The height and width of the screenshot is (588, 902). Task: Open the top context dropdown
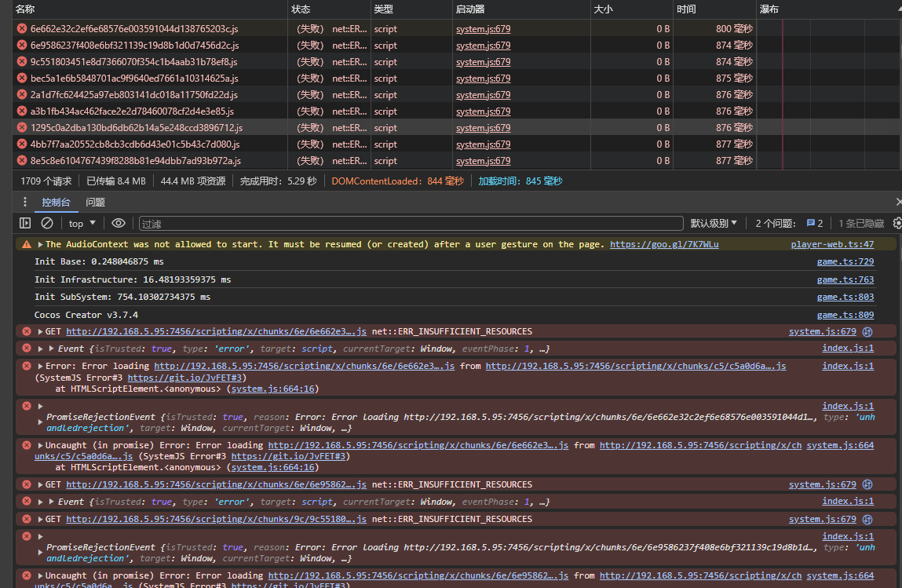82,223
